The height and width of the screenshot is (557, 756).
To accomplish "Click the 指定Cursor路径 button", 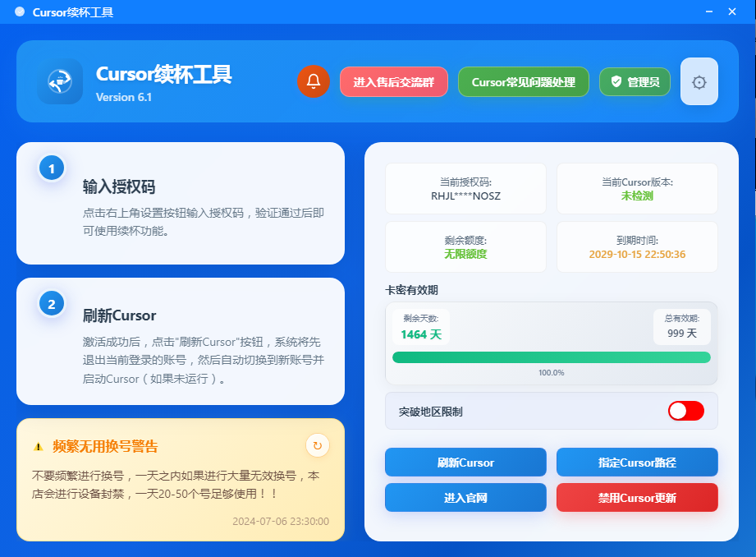I will click(637, 463).
